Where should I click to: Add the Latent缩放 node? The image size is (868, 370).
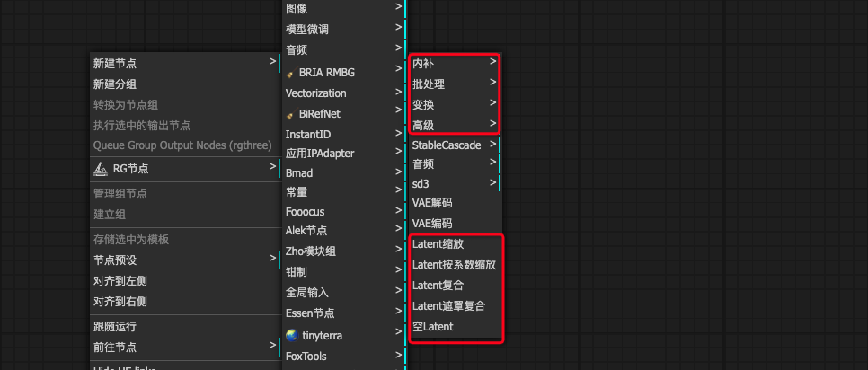coord(455,244)
